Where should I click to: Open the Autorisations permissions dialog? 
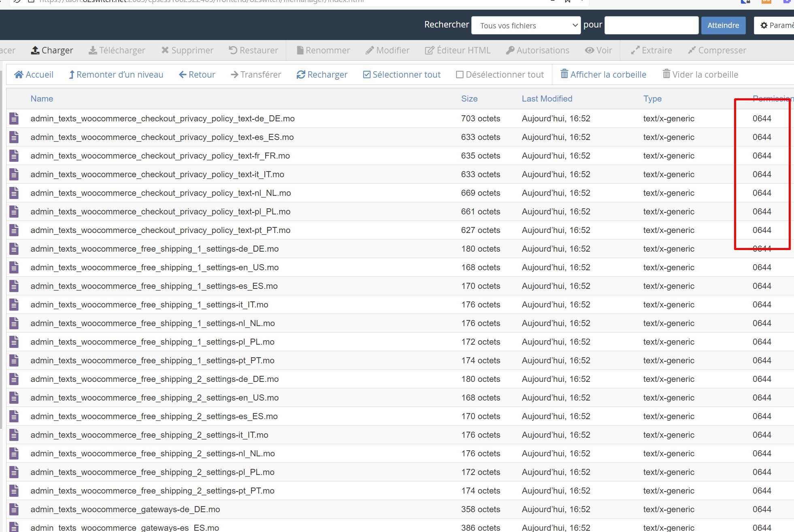[x=538, y=50]
